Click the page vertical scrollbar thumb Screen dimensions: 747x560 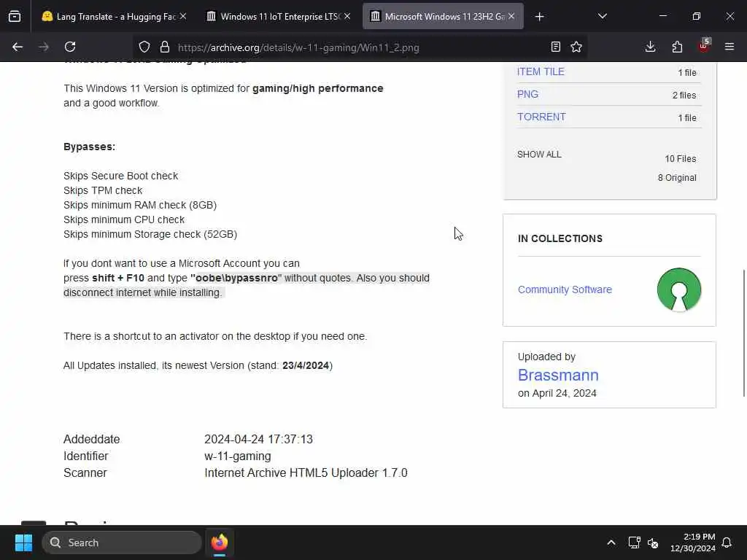[744, 332]
